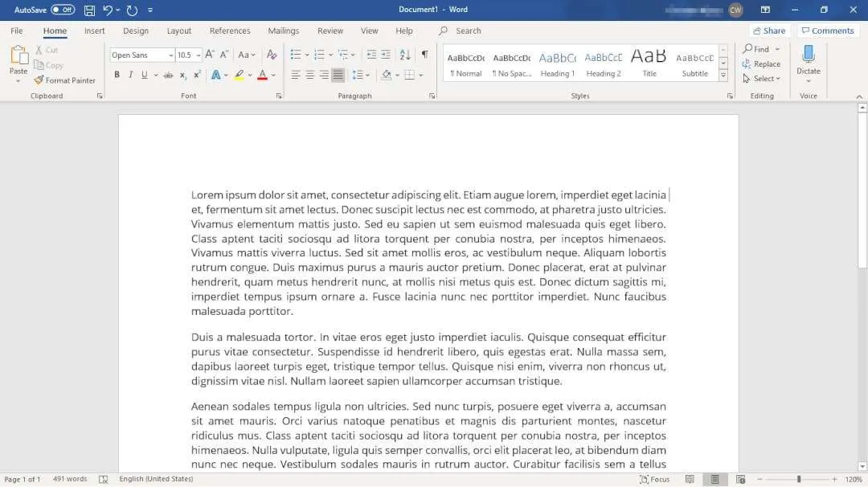Apply superscript formatting

point(197,75)
